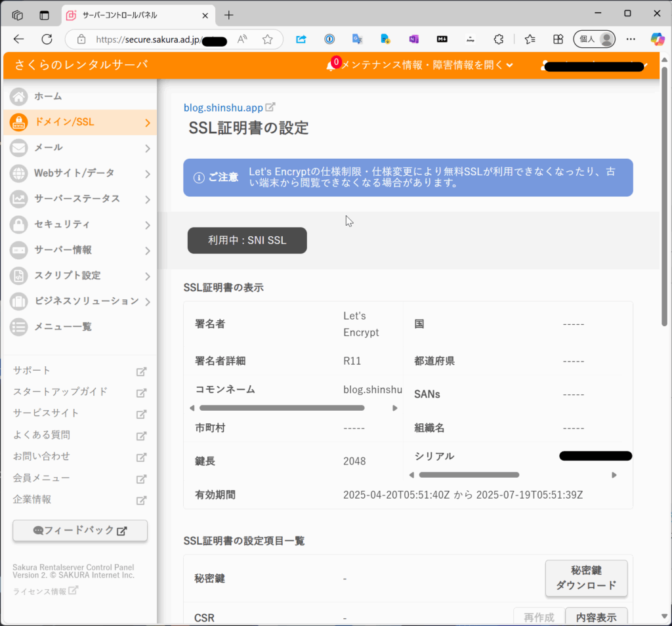Click the CSR 内容表示 button
Screen dimensions: 672x626
(596, 617)
